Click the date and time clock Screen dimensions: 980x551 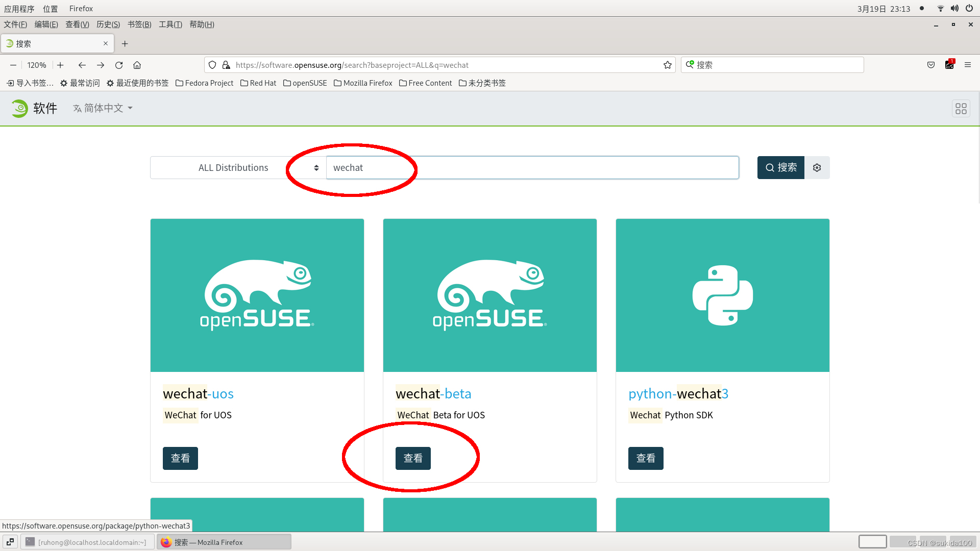click(884, 9)
